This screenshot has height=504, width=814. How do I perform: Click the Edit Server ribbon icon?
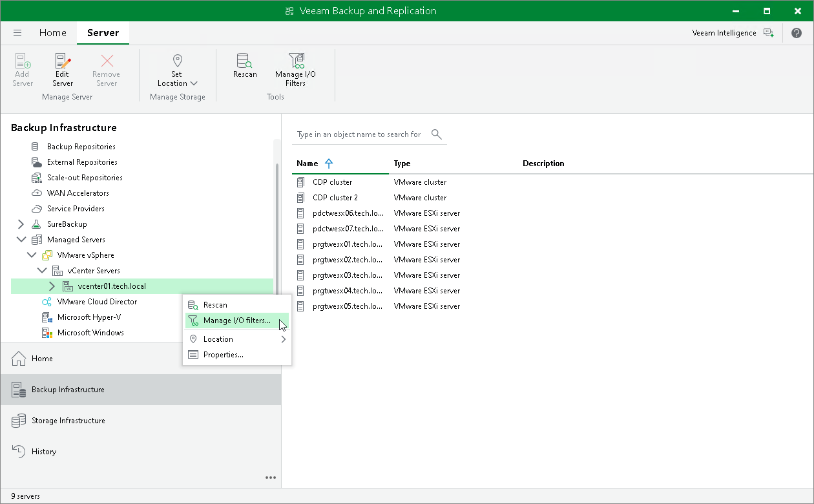click(63, 61)
